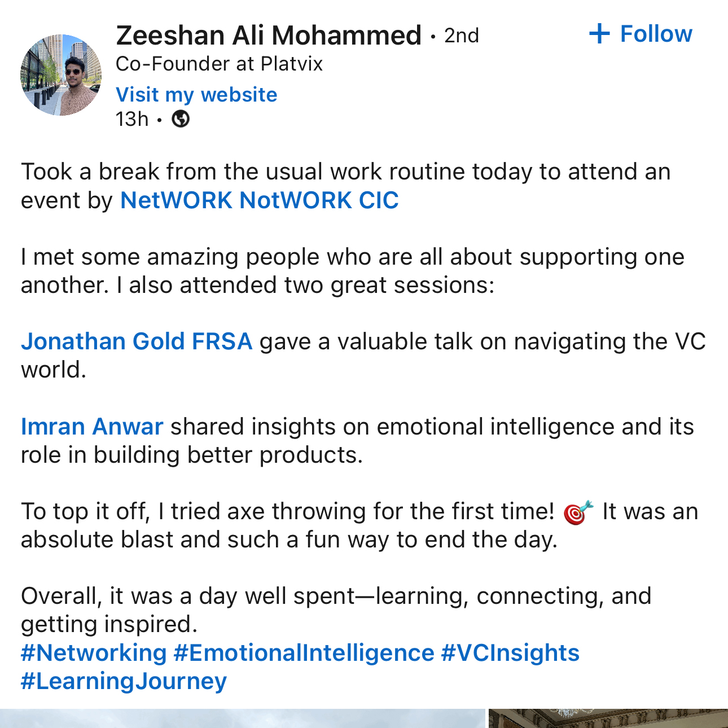Click the plus icon beside Follow
Viewport: 728px width, 728px height.
pos(599,34)
